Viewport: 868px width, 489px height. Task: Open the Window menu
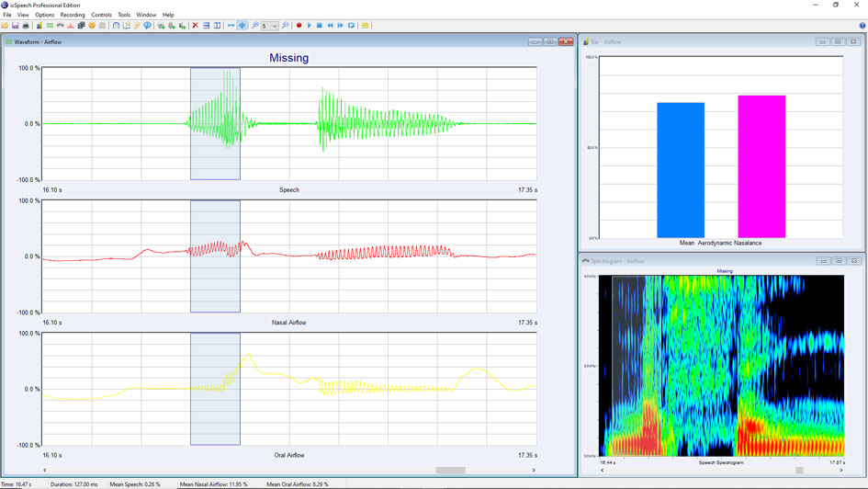tap(146, 15)
